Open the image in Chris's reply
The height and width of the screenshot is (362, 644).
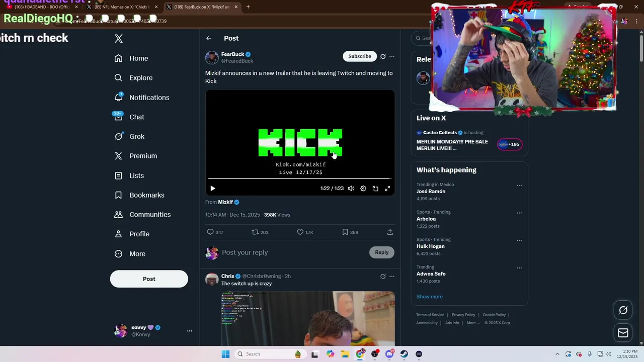pyautogui.click(x=308, y=318)
